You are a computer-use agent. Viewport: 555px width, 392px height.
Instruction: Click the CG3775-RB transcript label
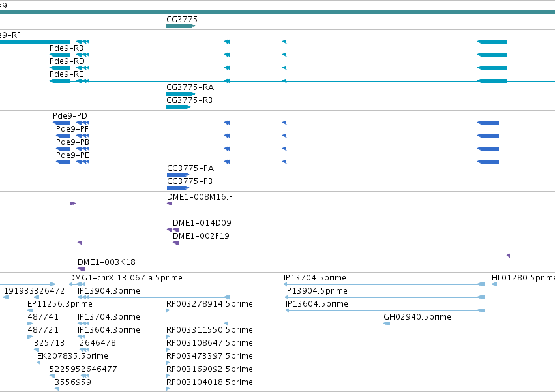click(189, 100)
